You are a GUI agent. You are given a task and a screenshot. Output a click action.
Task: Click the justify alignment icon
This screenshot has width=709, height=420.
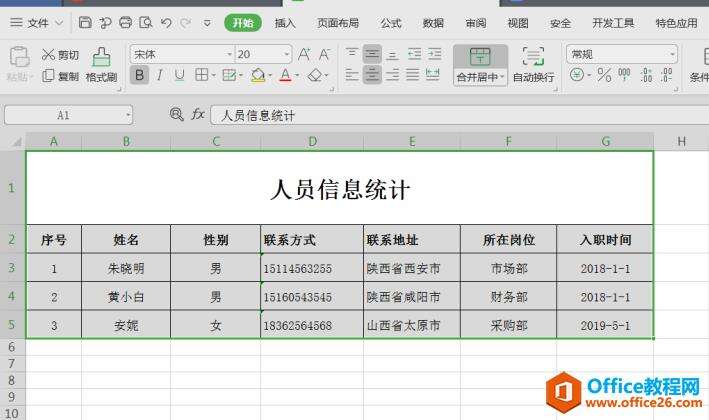412,75
